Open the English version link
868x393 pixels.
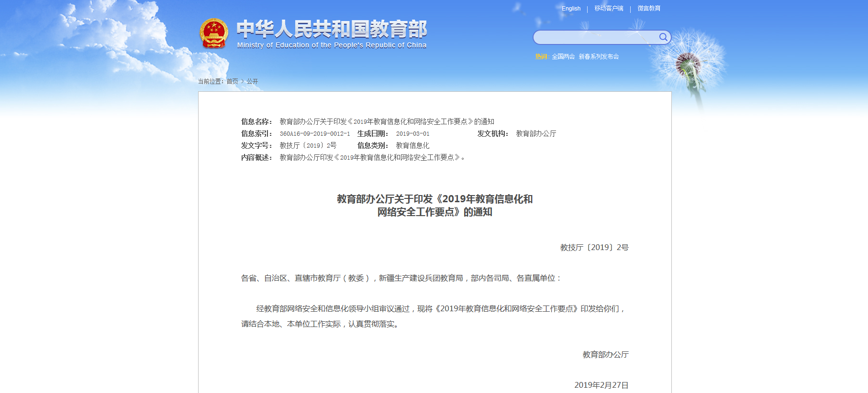tap(571, 9)
